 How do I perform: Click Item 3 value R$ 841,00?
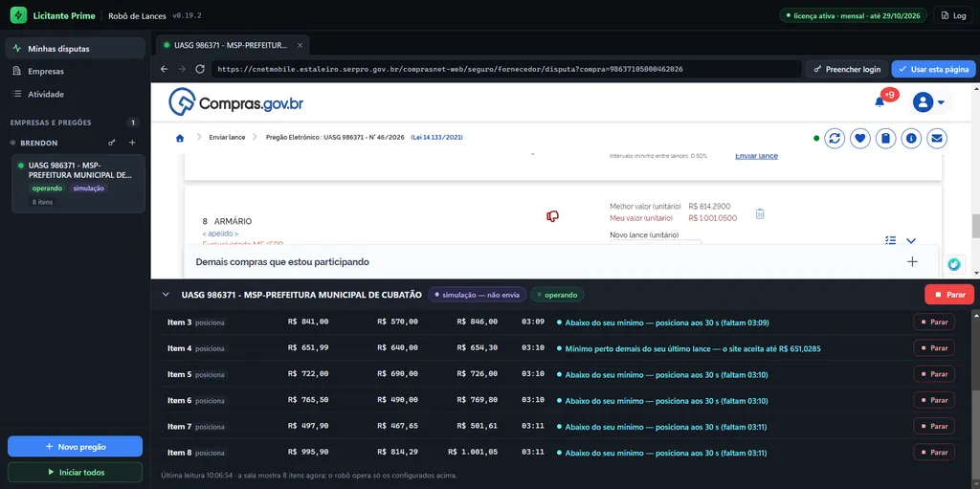coord(308,322)
